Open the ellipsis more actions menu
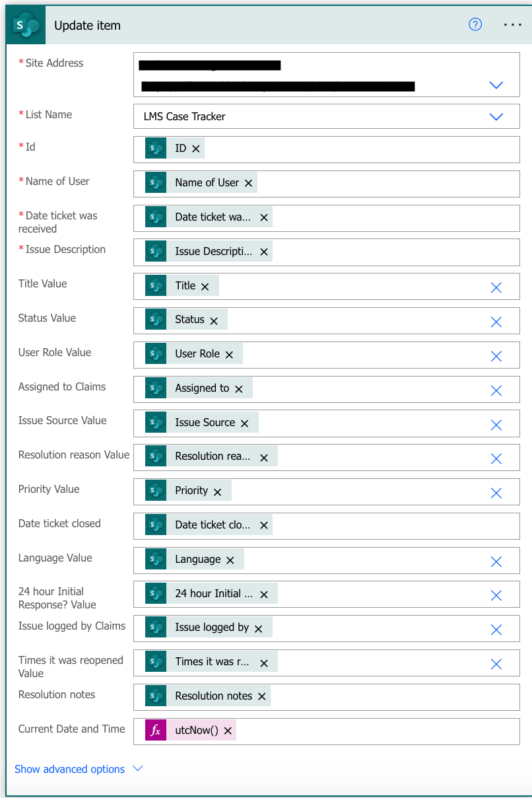The image size is (532, 798). [x=513, y=24]
